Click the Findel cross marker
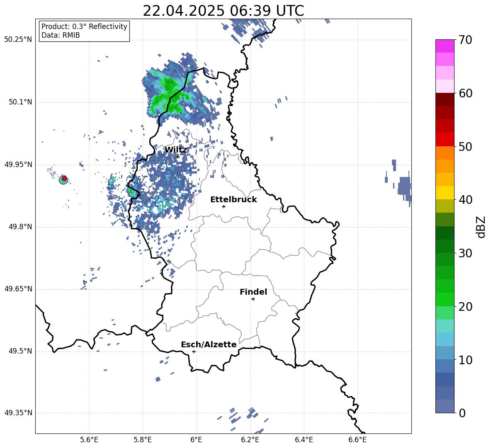 tap(253, 299)
